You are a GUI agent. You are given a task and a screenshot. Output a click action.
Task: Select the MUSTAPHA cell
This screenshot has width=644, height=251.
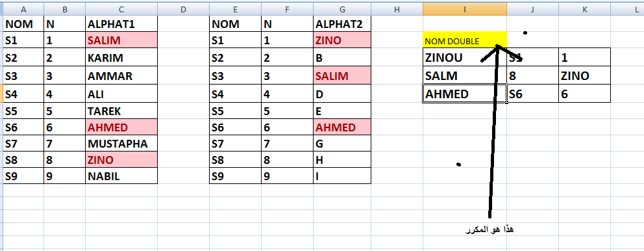click(x=121, y=144)
